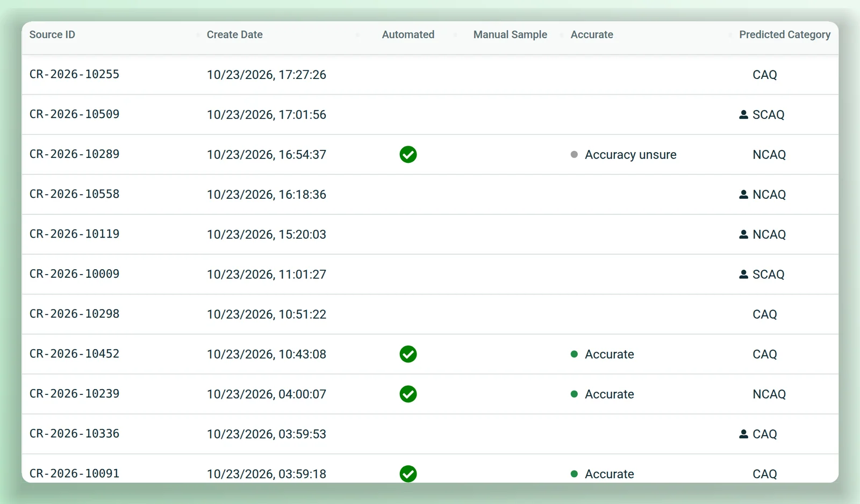Click the date 10/23/2026, 16:18:36

[267, 195]
